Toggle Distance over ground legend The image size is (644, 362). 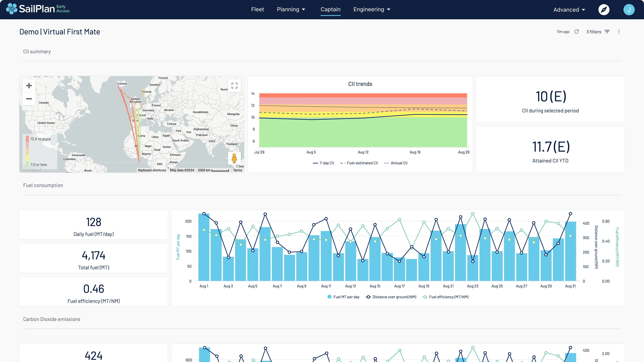tap(391, 297)
